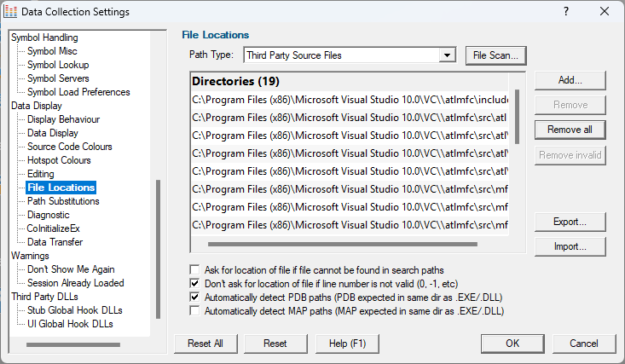
Task: Click the settings tree vertical scrollbar
Action: [159, 249]
